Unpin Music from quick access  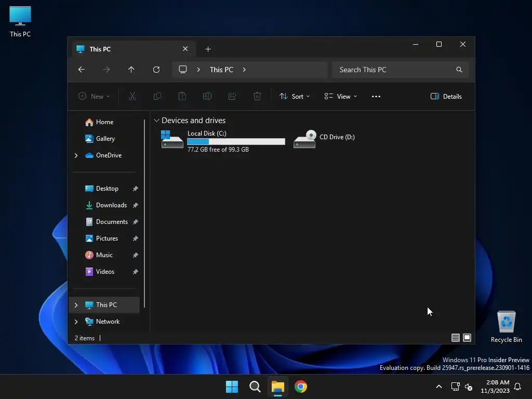click(x=136, y=255)
